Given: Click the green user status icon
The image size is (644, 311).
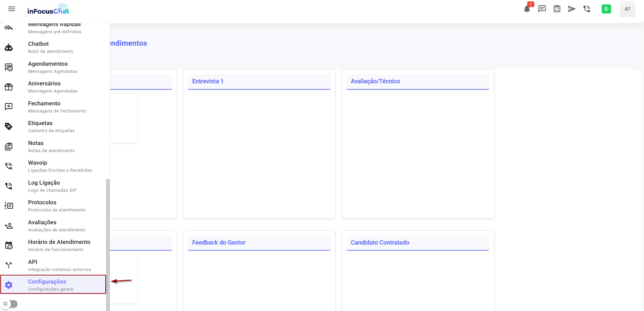Looking at the screenshot, I should pyautogui.click(x=606, y=9).
